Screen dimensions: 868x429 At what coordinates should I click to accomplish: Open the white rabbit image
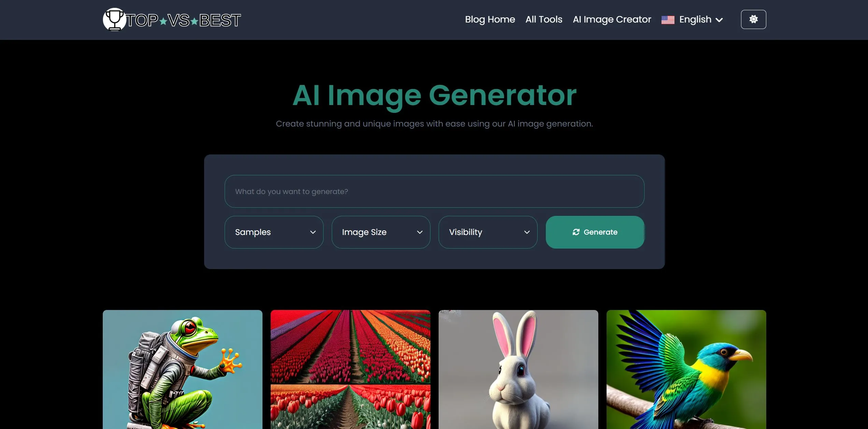tap(518, 369)
